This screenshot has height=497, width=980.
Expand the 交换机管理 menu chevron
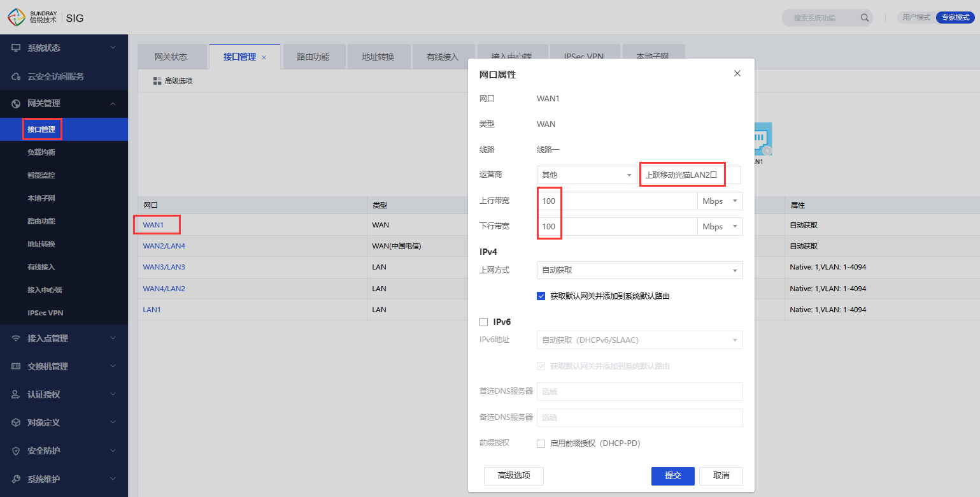[113, 366]
